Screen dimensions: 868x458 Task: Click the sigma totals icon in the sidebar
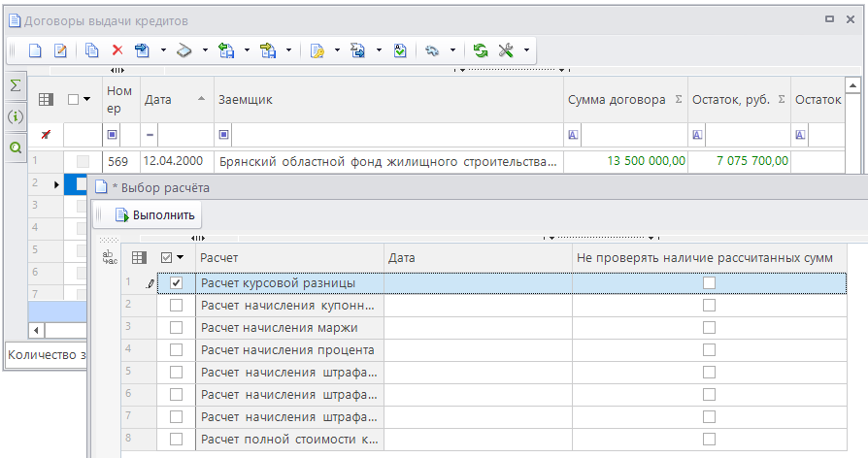16,86
